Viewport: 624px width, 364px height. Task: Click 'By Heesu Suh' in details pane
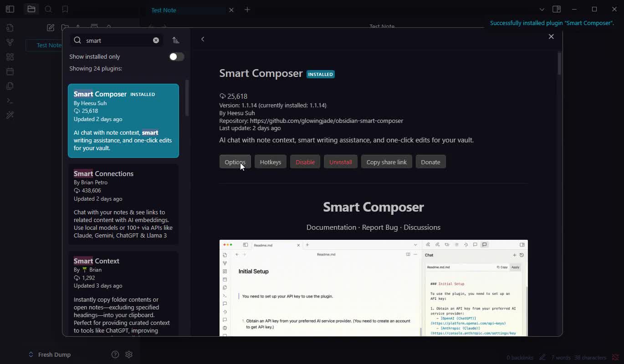(x=237, y=113)
